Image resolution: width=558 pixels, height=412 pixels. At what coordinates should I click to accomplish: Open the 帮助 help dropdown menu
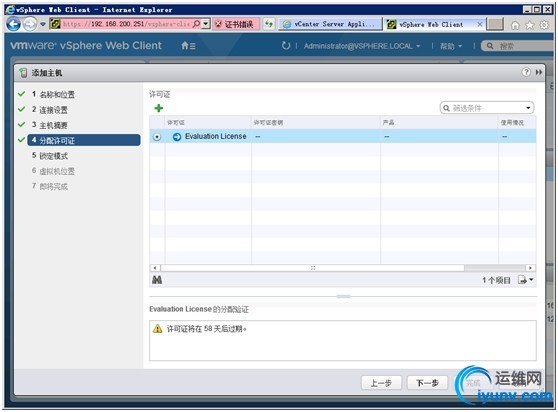tap(451, 46)
